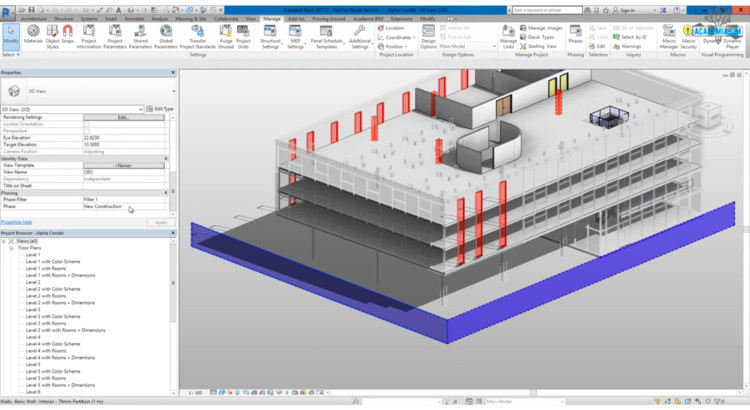
Task: Click the Materials icon in the ribbon
Action: [x=34, y=36]
